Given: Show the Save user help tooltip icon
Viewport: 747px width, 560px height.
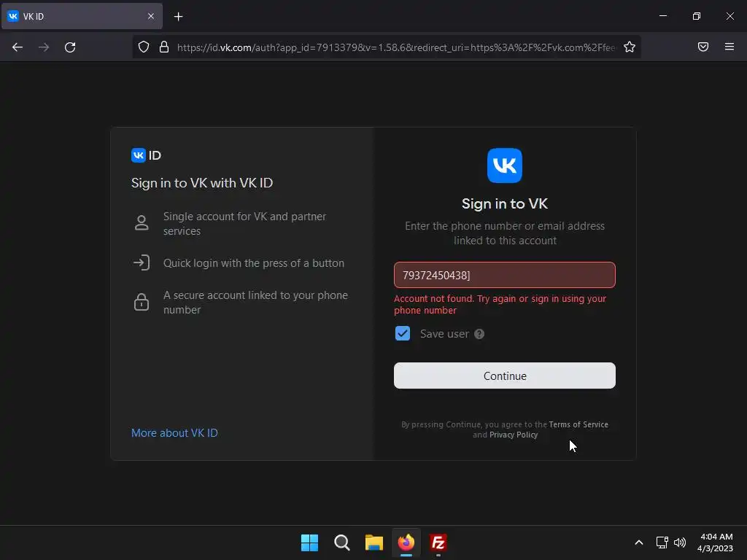Looking at the screenshot, I should [x=479, y=334].
